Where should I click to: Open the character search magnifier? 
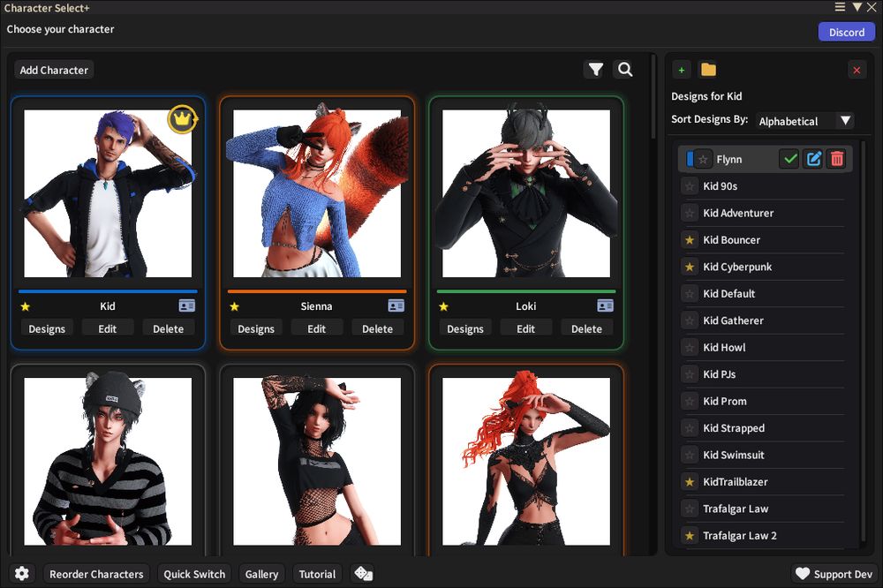[x=624, y=69]
